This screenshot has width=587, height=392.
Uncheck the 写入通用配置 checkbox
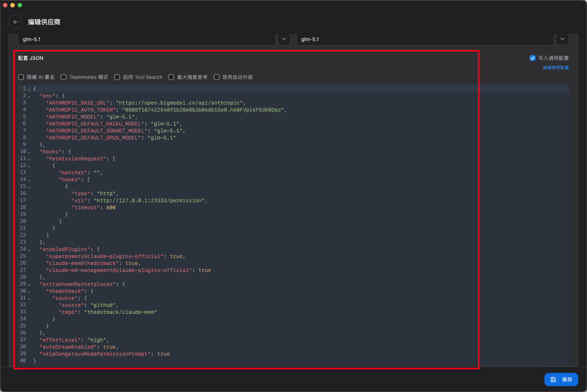tap(533, 58)
